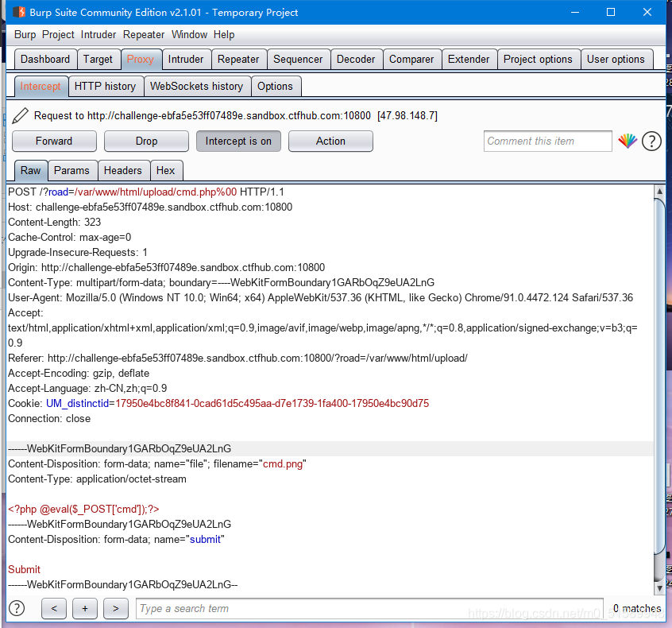
Task: Open the rainbow highlight color picker
Action: (x=628, y=141)
